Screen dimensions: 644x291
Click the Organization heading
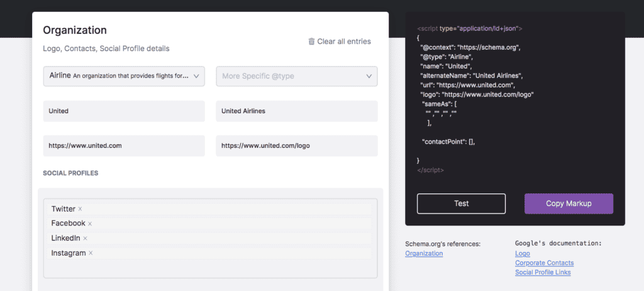[x=75, y=30]
